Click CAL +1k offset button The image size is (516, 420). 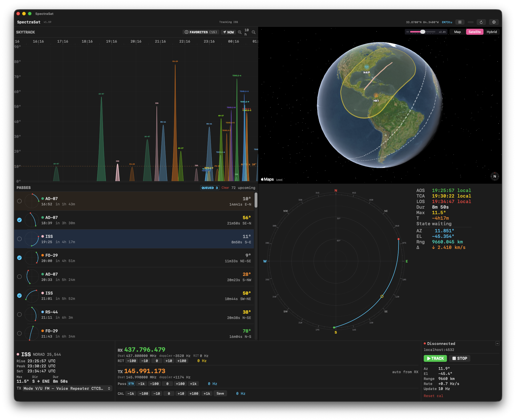207,394
